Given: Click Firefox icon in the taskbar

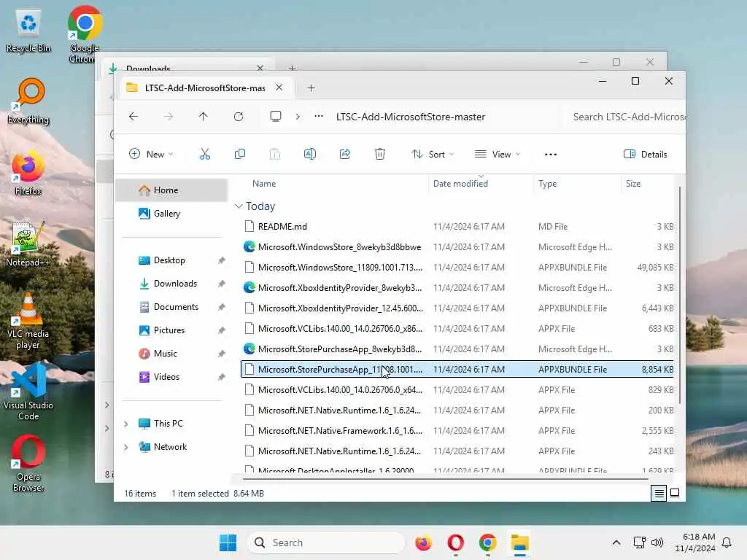Looking at the screenshot, I should (423, 542).
